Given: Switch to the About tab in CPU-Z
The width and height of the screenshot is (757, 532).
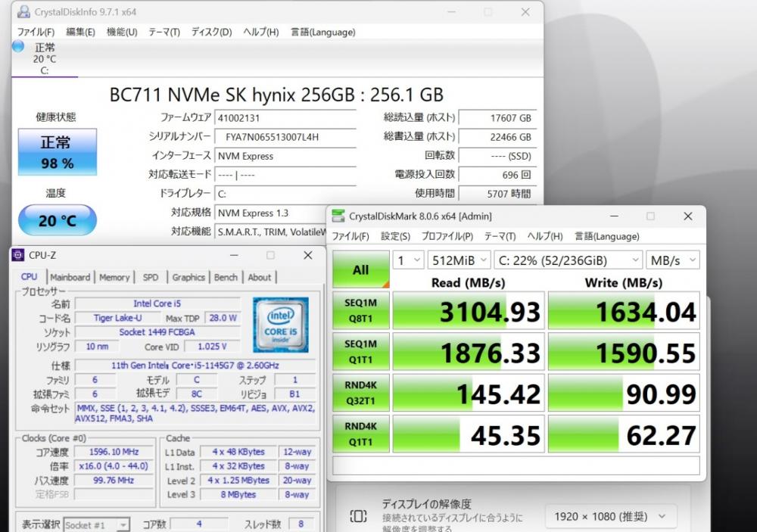Looking at the screenshot, I should click(260, 277).
